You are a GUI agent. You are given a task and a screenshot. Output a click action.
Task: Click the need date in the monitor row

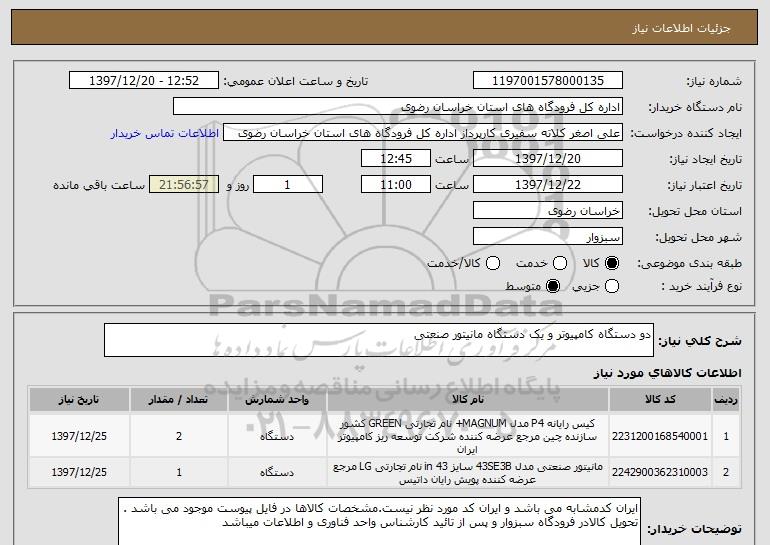tap(79, 472)
